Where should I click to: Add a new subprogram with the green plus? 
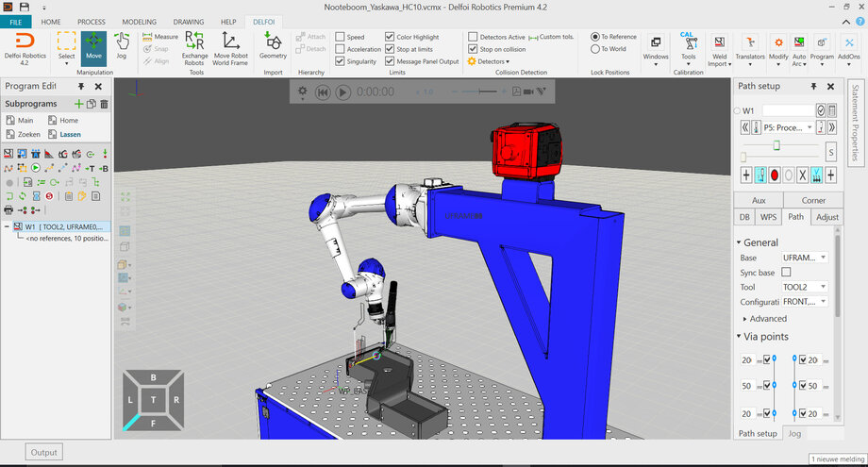pyautogui.click(x=78, y=104)
